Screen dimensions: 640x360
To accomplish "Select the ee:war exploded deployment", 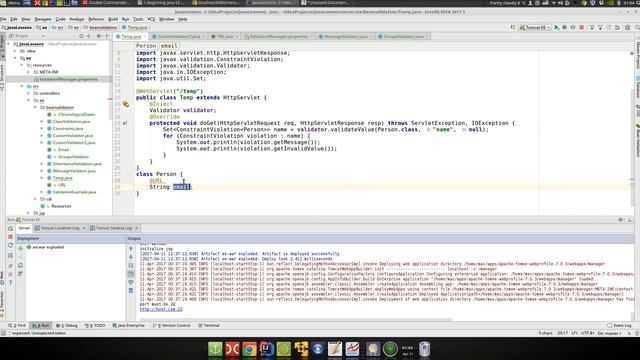I will tap(45, 247).
